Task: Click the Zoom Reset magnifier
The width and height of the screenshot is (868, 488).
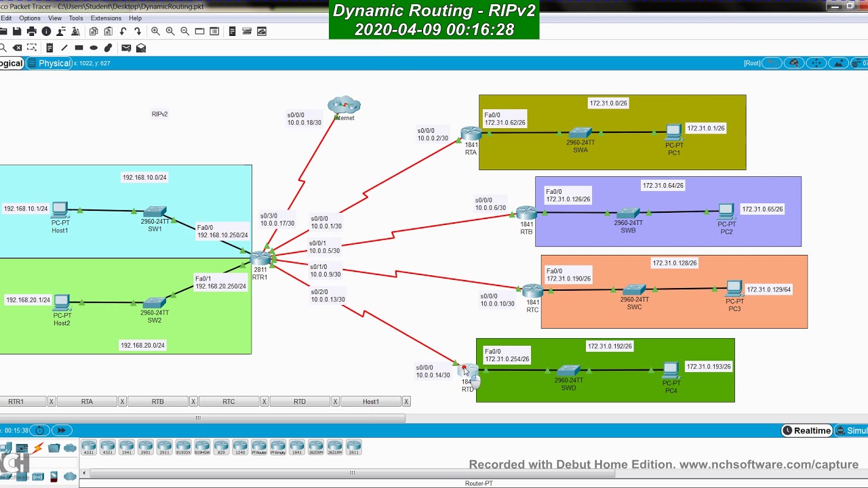Action: pyautogui.click(x=170, y=31)
